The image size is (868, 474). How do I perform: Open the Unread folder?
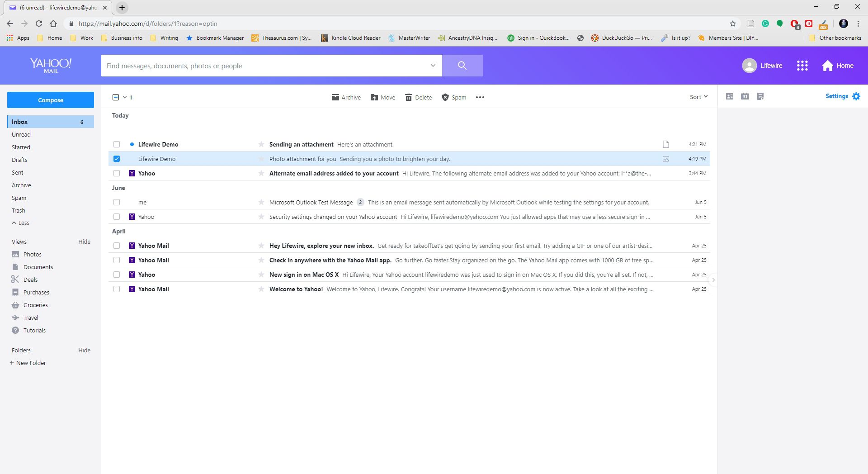(21, 134)
